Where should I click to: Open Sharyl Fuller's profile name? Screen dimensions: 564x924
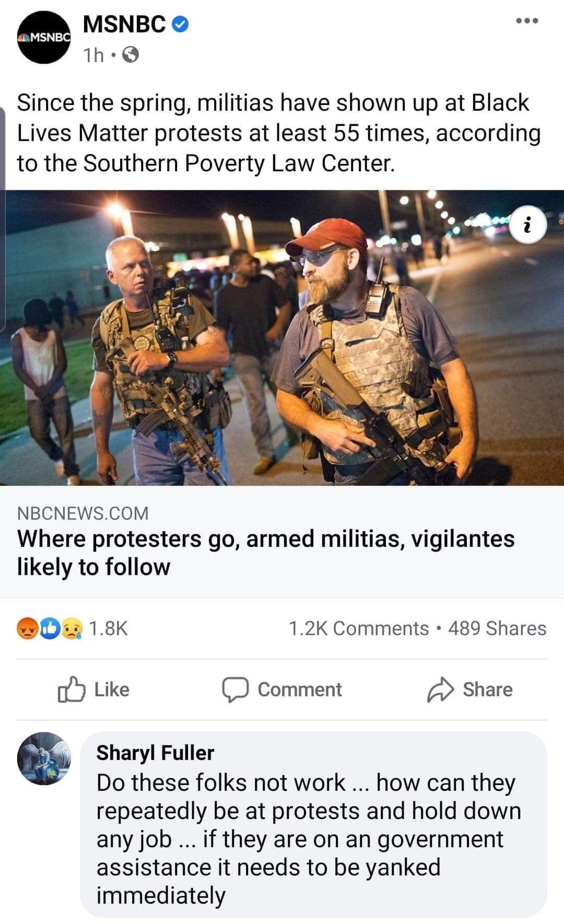(155, 753)
